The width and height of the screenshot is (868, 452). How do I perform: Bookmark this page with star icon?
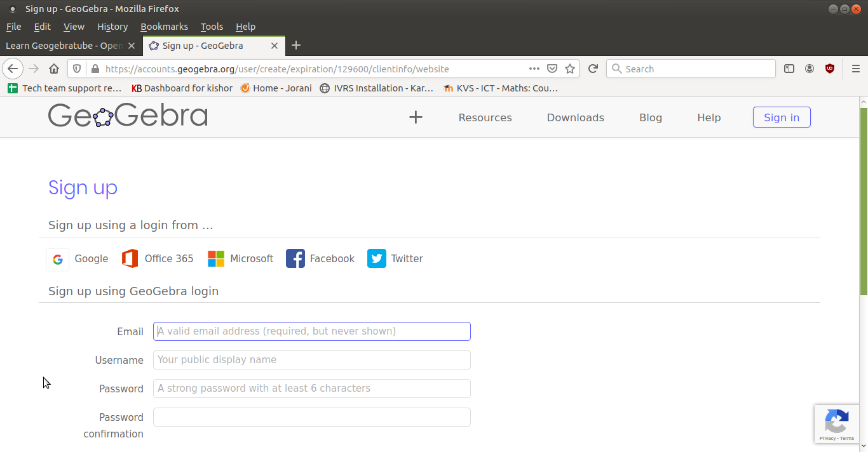click(x=570, y=69)
